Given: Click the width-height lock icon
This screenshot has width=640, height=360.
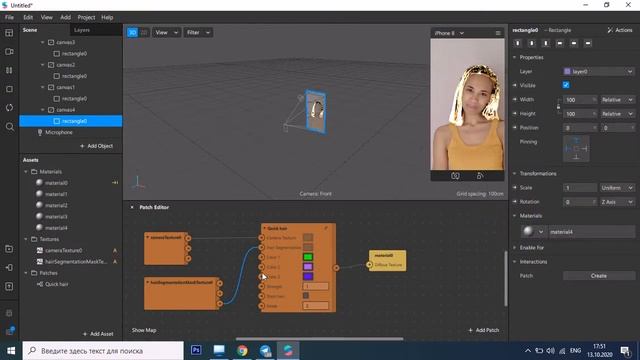Looking at the screenshot, I should 558,107.
